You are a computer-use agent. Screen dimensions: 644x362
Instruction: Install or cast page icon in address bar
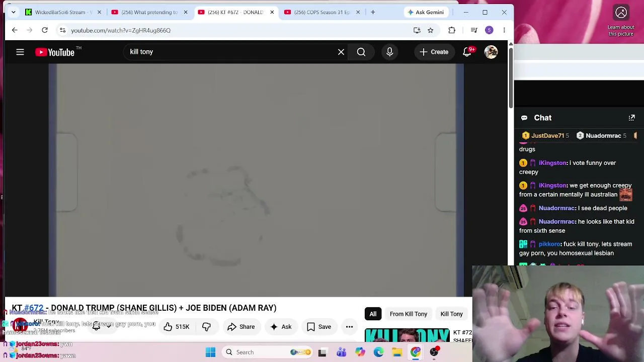(x=417, y=30)
